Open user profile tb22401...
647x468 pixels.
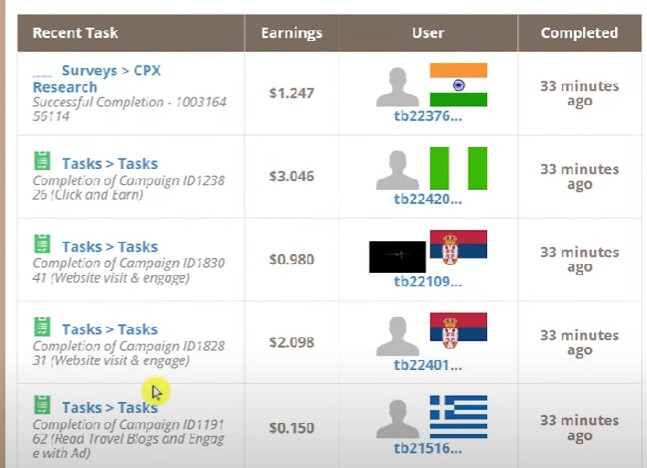[x=428, y=365]
